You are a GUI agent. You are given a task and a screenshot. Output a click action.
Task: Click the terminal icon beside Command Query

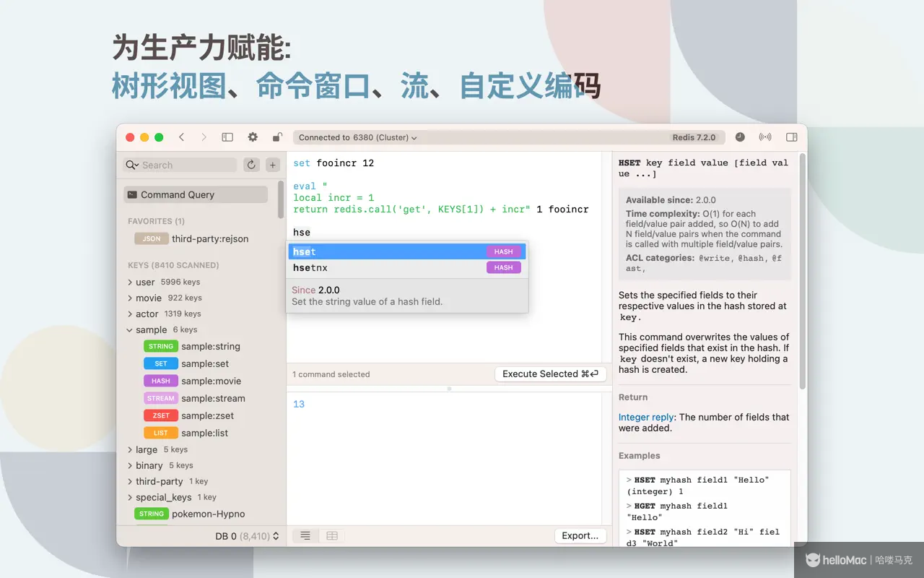point(132,194)
